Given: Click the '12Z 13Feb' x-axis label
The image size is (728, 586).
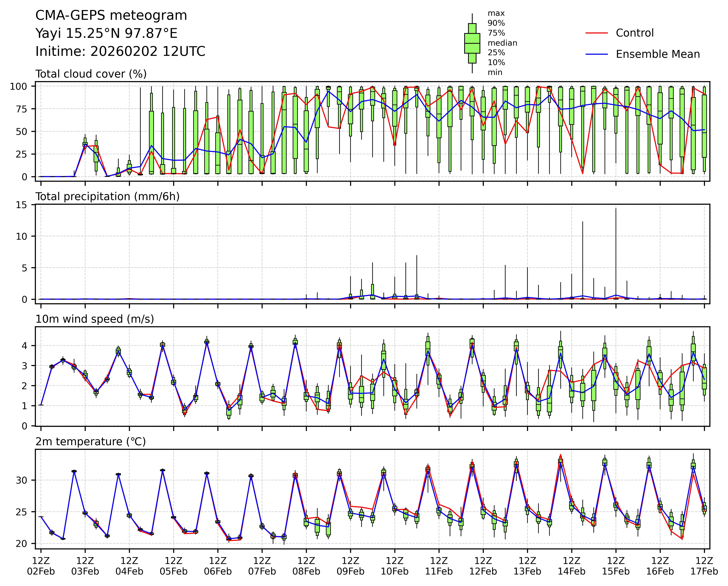Looking at the screenshot, I should [x=527, y=566].
